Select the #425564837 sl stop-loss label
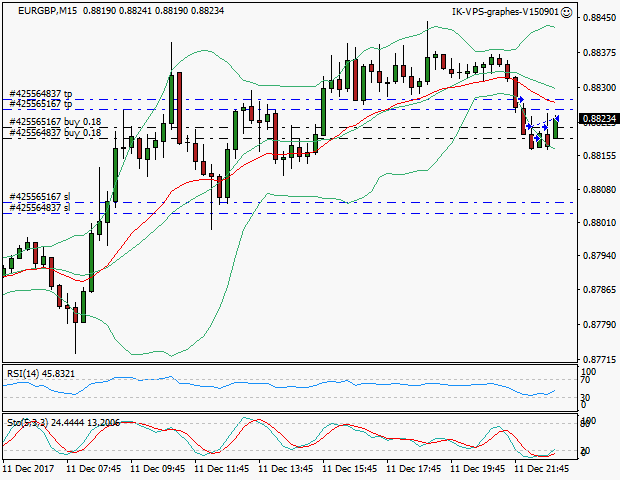 (39, 208)
